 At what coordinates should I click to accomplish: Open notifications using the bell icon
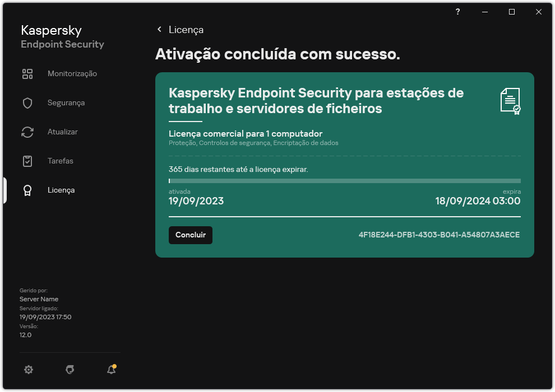coord(111,370)
